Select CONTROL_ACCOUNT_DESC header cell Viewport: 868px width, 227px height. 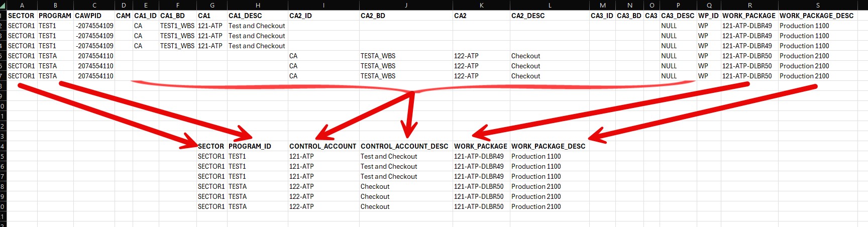[406, 146]
